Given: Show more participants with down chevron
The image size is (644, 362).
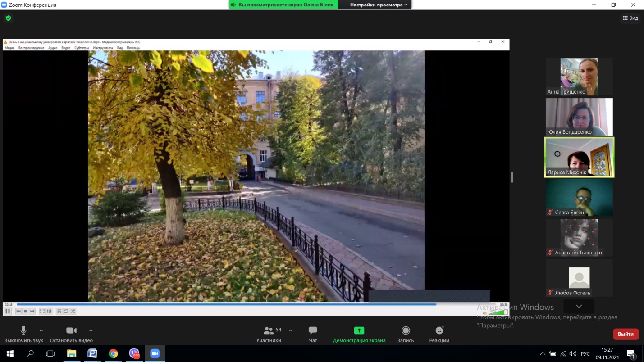Looking at the screenshot, I should 579,306.
